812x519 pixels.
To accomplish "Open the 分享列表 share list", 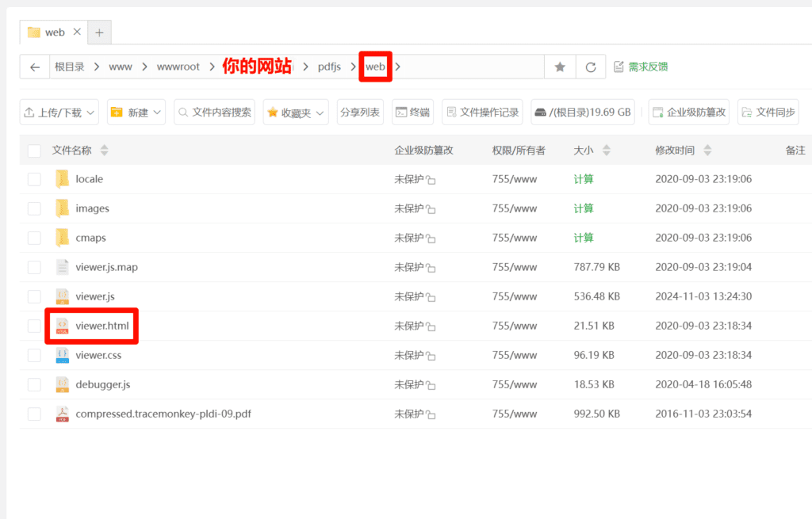I will [360, 112].
